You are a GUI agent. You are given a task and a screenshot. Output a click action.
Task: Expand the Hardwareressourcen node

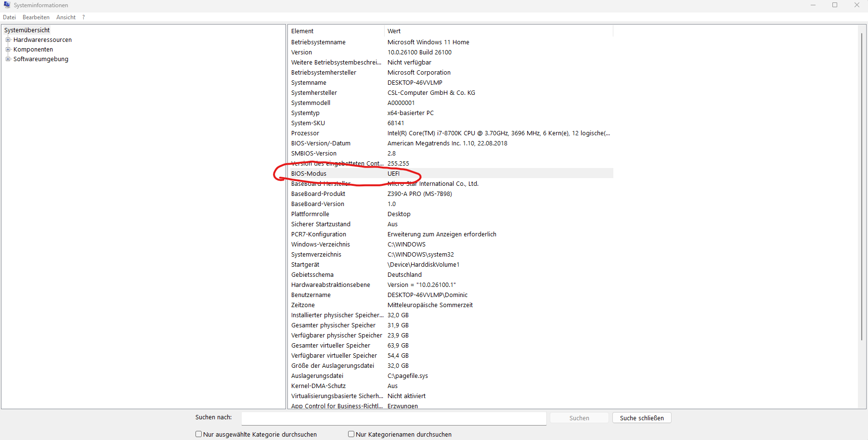[x=8, y=40]
